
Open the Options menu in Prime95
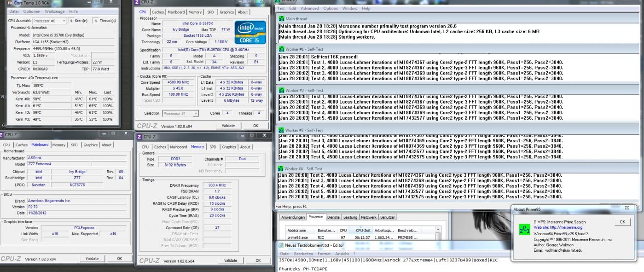click(x=331, y=8)
